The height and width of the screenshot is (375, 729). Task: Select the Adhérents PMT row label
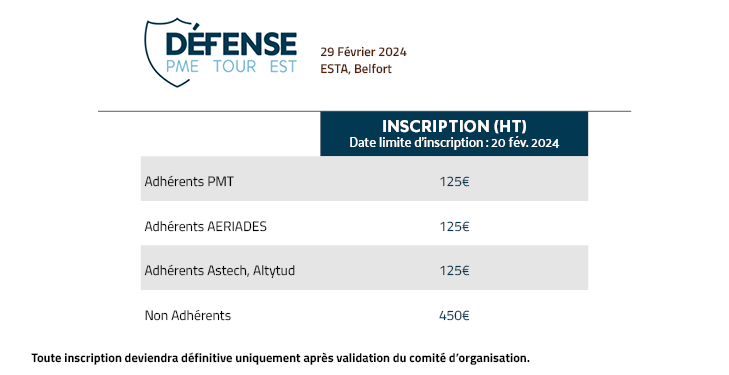click(x=189, y=181)
